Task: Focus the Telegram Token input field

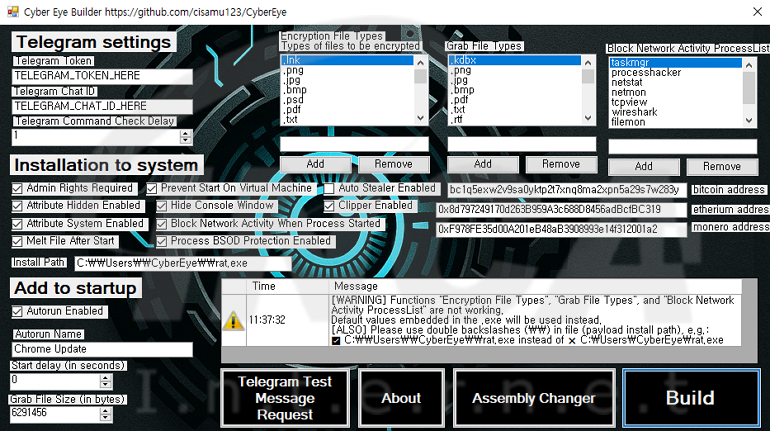Action: (102, 76)
